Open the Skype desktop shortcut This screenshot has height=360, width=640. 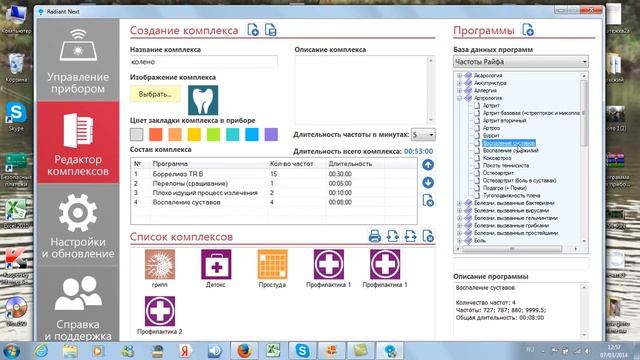coord(16,117)
